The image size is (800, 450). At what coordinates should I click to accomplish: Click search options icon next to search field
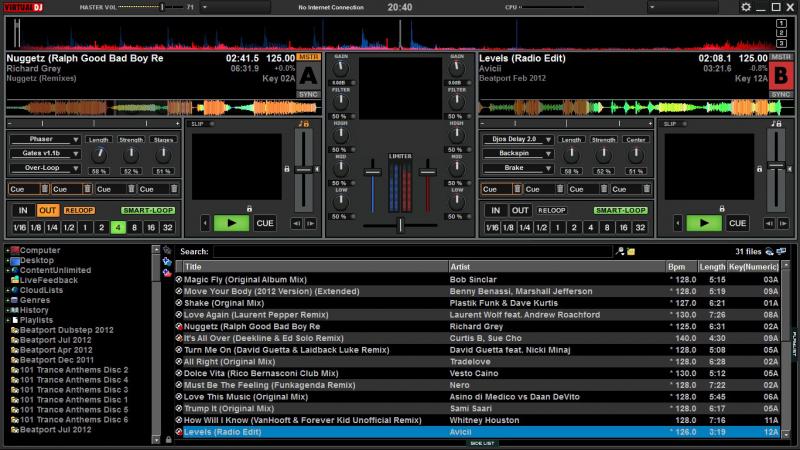pos(620,251)
